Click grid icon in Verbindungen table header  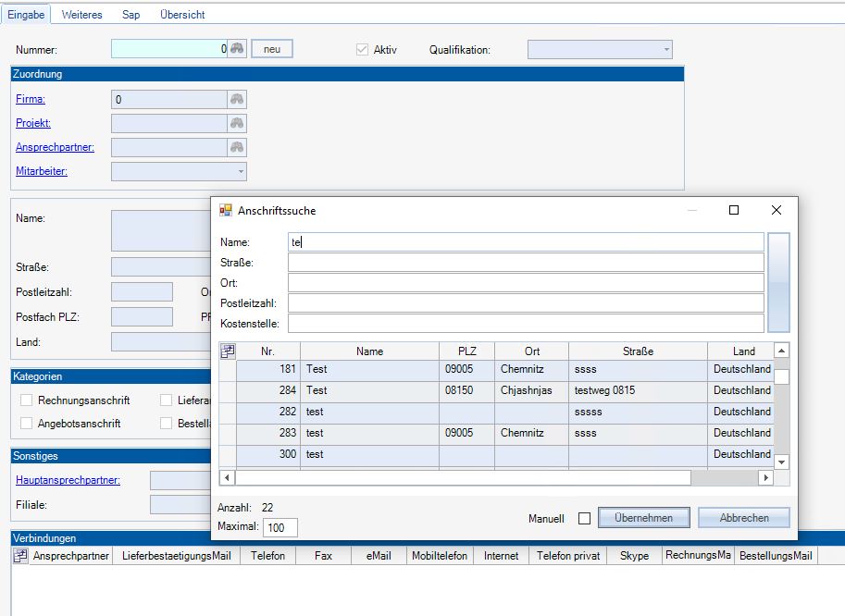[20, 556]
